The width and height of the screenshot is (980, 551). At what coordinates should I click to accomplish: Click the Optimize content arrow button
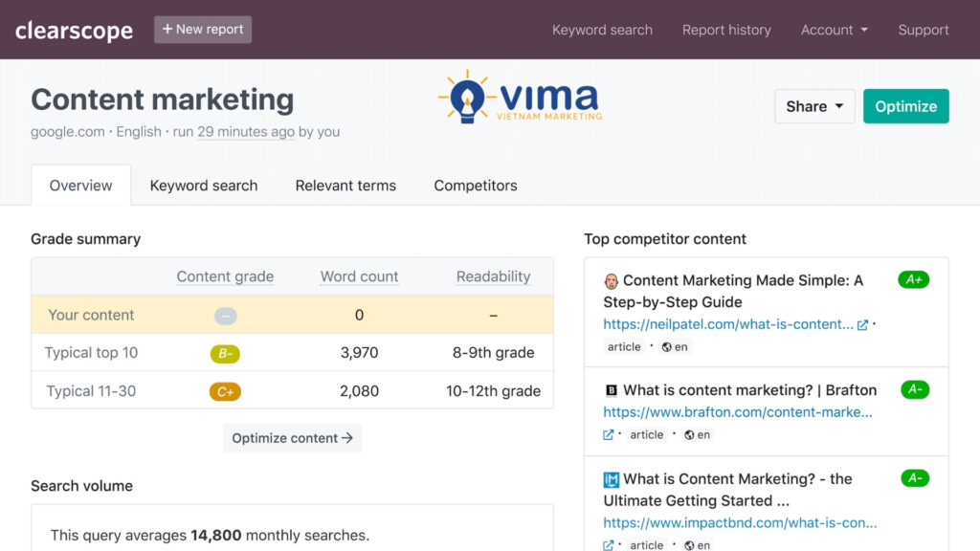tap(292, 438)
